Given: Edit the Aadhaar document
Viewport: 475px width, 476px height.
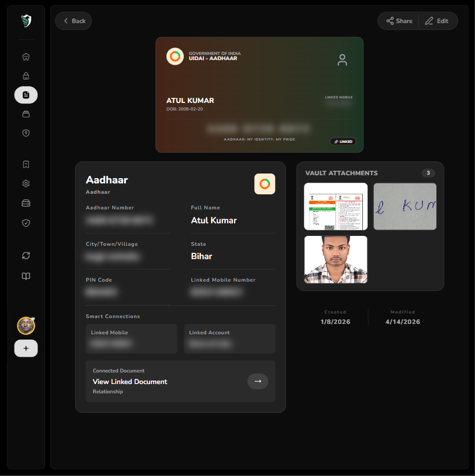Looking at the screenshot, I should (437, 21).
